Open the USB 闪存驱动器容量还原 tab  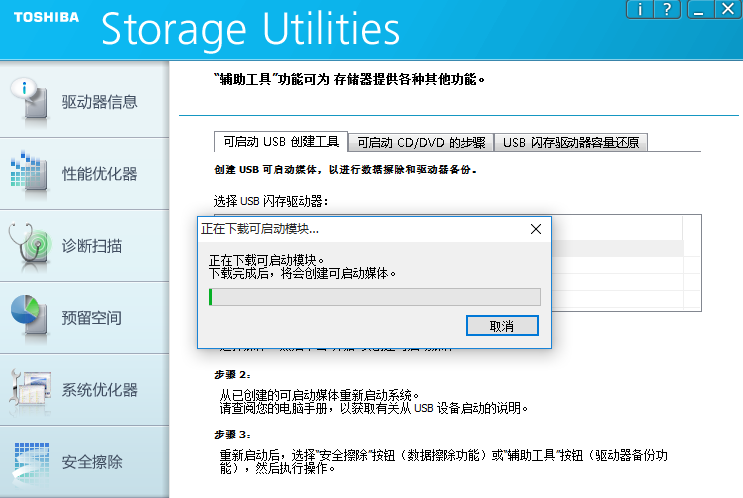tap(571, 142)
